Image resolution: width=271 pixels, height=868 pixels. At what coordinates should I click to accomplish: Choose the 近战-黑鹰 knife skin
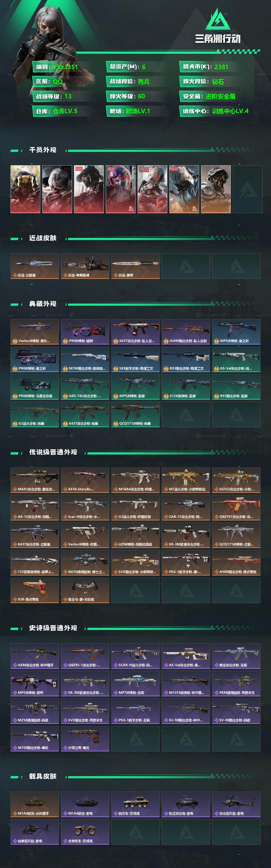[135, 266]
